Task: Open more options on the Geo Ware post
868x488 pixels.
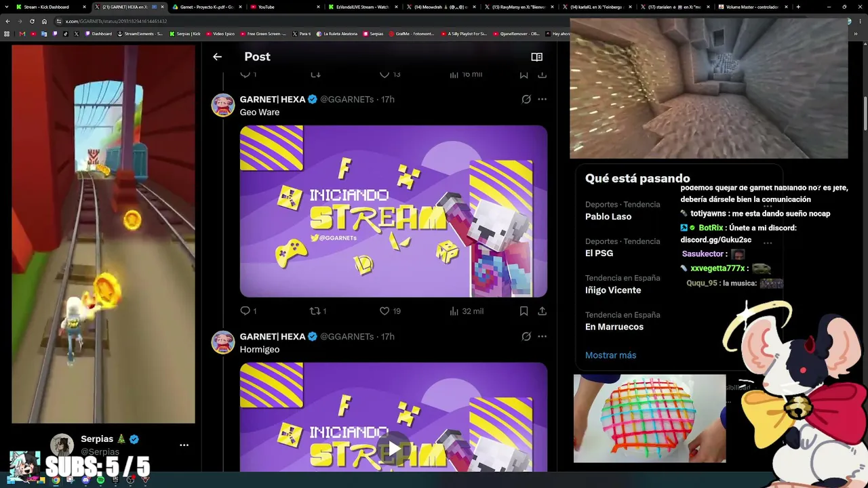Action: point(542,99)
